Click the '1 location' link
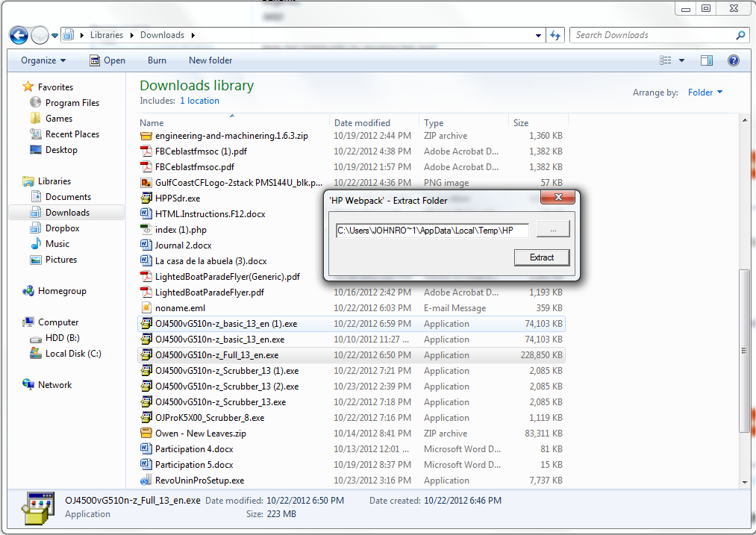 (x=199, y=101)
